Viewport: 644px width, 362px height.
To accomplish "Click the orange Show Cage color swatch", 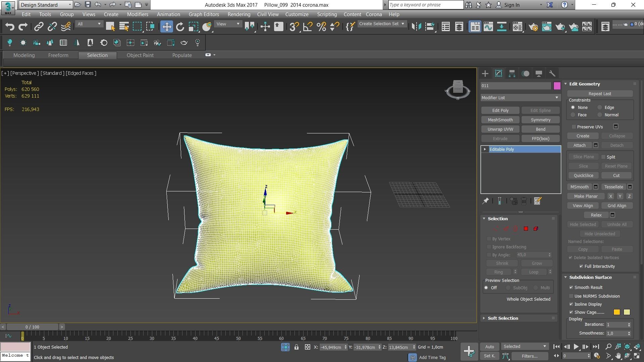I will pyautogui.click(x=616, y=312).
